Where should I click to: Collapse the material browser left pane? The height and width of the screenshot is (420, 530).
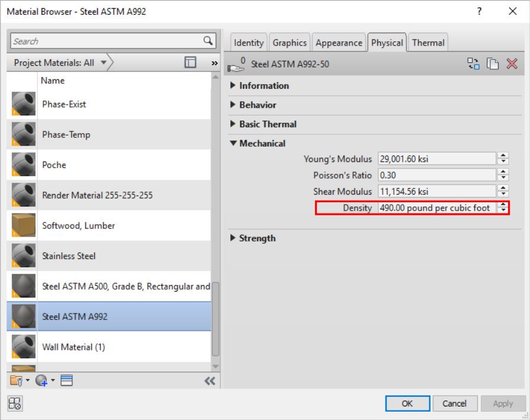[x=210, y=381]
